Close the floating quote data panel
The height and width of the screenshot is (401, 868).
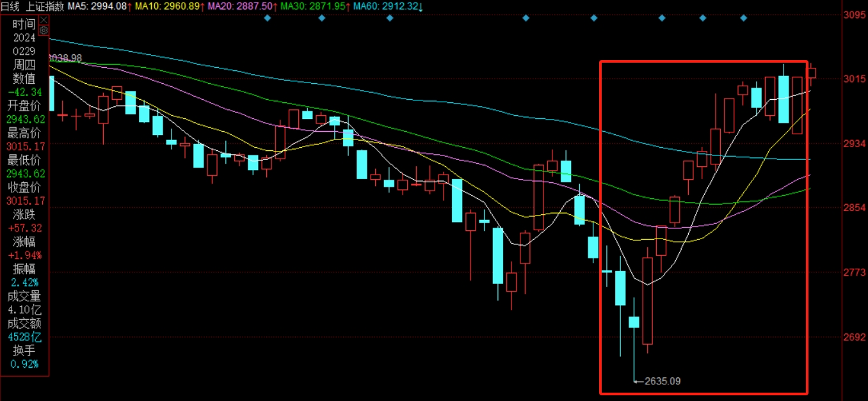tap(44, 20)
